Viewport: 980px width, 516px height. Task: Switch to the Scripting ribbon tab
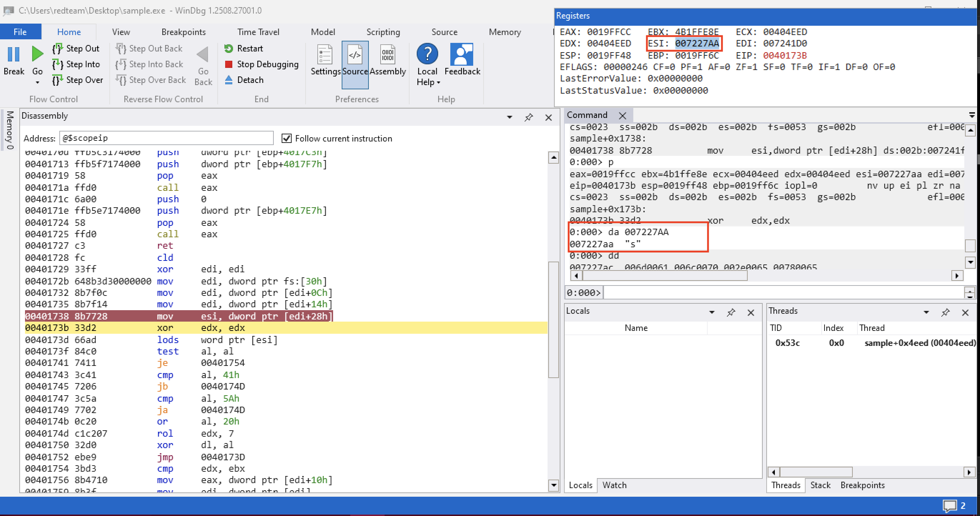tap(383, 32)
